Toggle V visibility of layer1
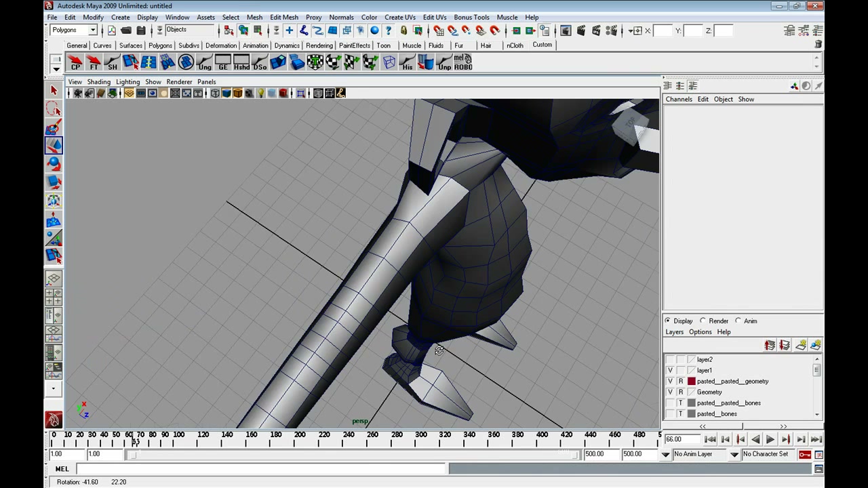Image resolution: width=868 pixels, height=488 pixels. coord(671,371)
